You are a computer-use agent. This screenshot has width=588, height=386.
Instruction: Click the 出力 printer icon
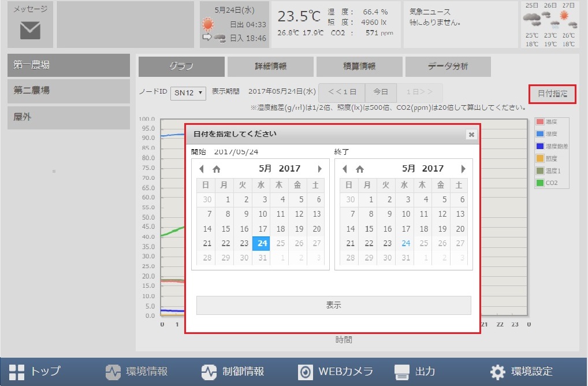[x=401, y=373]
